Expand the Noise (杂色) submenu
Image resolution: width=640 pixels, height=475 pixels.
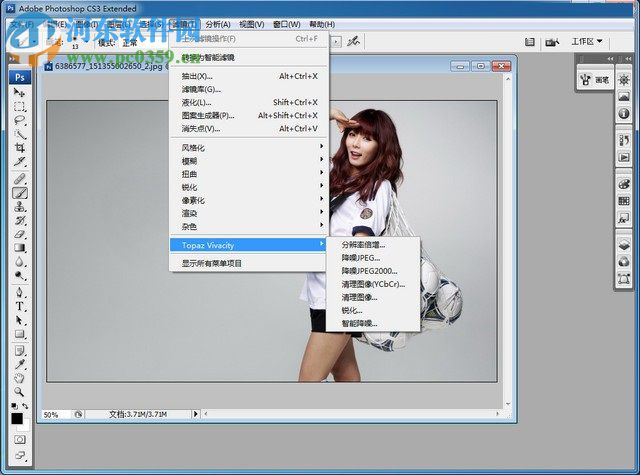[249, 226]
